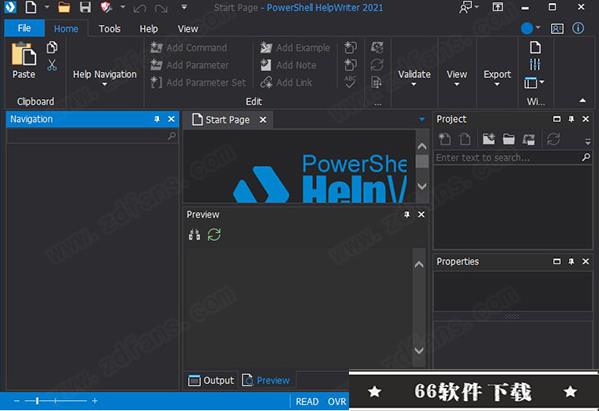Click the zoom slider handle in status bar
Image resolution: width=599 pixels, height=411 pixels.
pos(37,401)
